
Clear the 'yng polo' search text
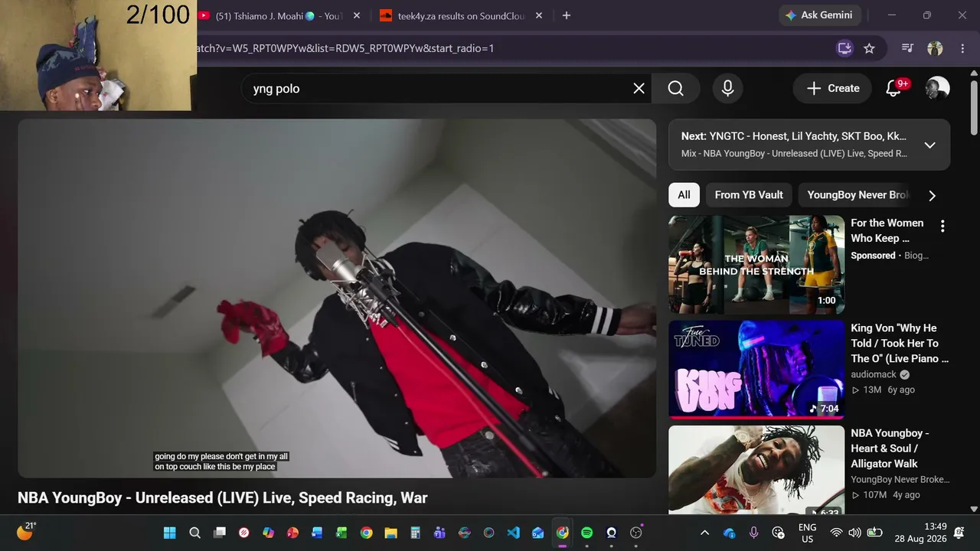pyautogui.click(x=639, y=89)
